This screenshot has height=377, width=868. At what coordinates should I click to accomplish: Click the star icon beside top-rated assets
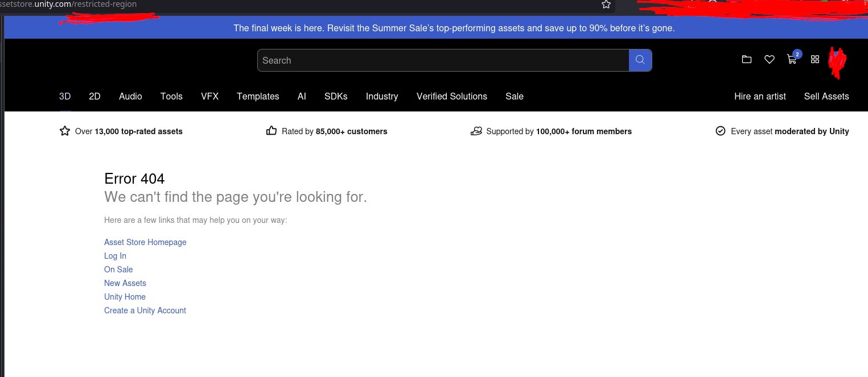(x=65, y=131)
